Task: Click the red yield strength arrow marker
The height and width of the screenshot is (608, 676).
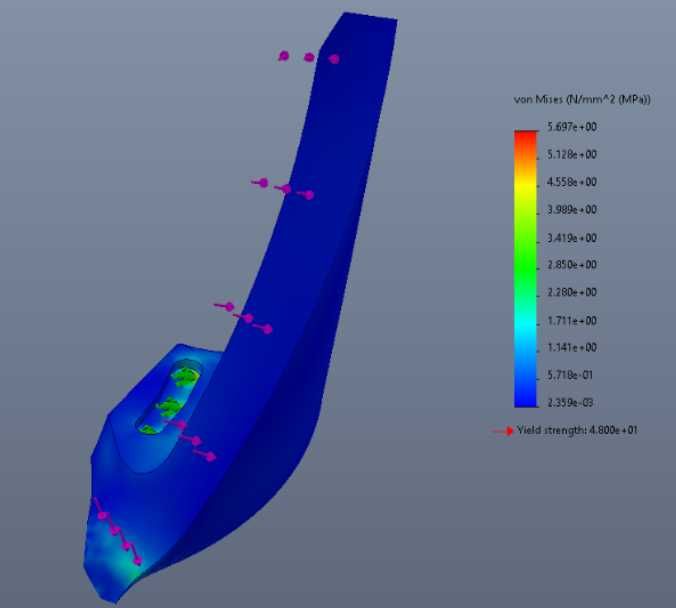Action: (x=504, y=430)
